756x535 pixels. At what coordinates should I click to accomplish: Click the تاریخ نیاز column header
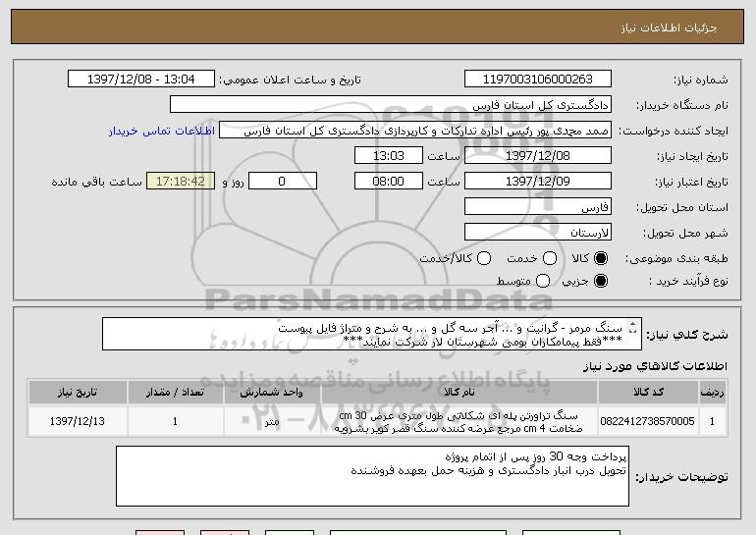coord(78,393)
